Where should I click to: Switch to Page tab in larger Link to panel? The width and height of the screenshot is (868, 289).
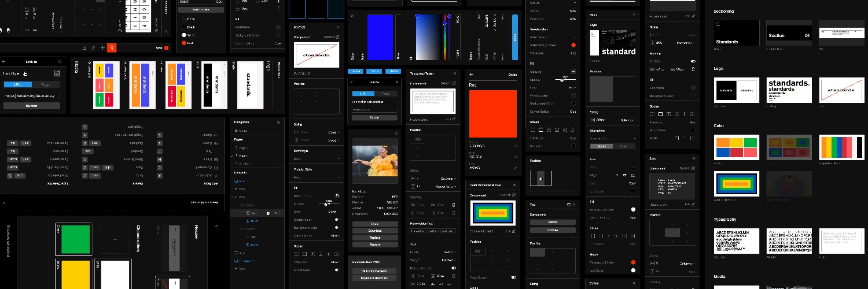click(x=46, y=84)
